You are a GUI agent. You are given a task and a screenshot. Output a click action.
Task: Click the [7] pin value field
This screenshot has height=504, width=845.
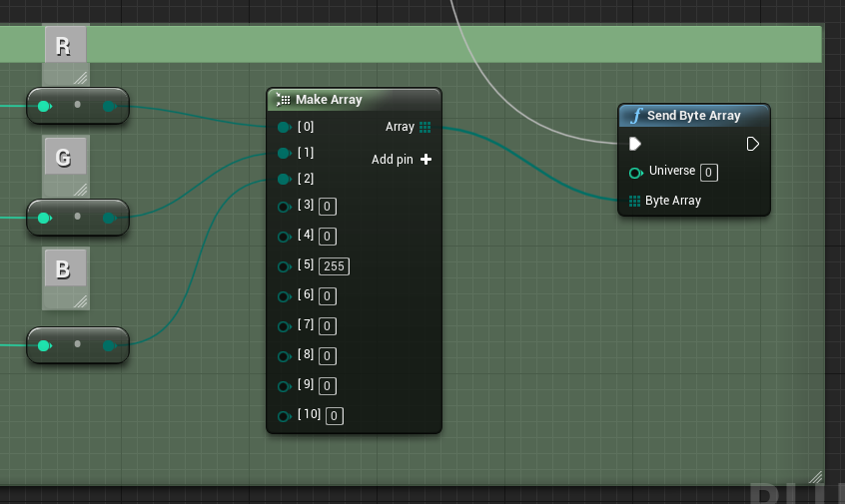tap(328, 326)
